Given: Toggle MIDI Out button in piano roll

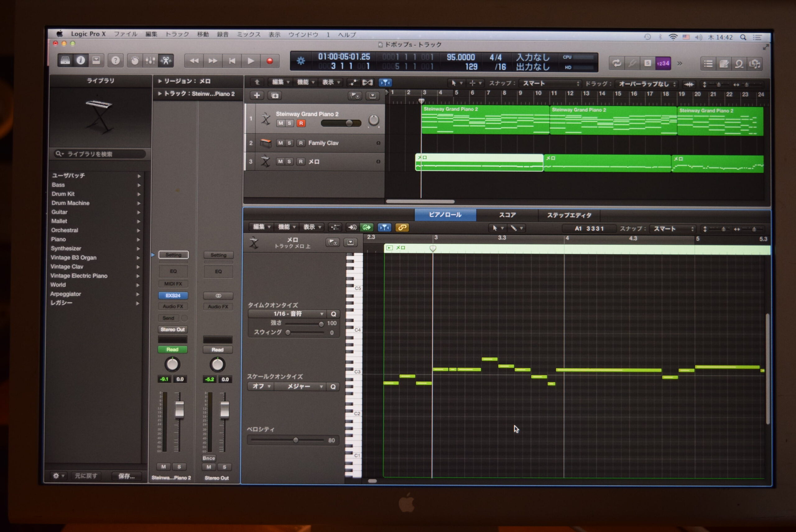Looking at the screenshot, I should point(367,227).
